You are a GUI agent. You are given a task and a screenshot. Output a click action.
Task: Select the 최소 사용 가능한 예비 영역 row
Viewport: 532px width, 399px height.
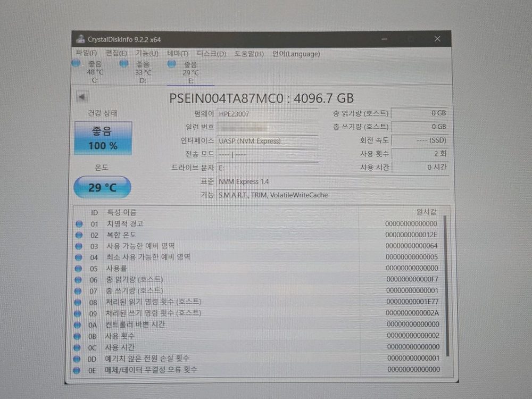point(258,257)
